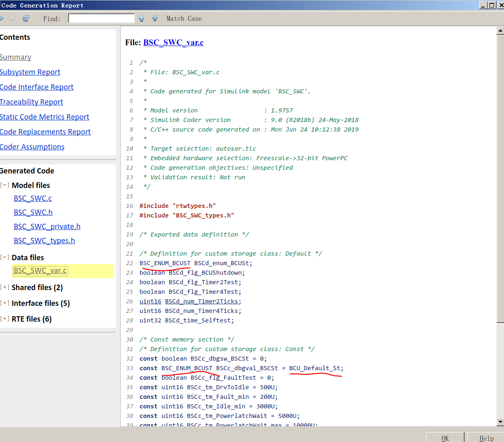Image resolution: width=504 pixels, height=442 pixels.
Task: Open the Subsystem Report
Action: tap(30, 72)
